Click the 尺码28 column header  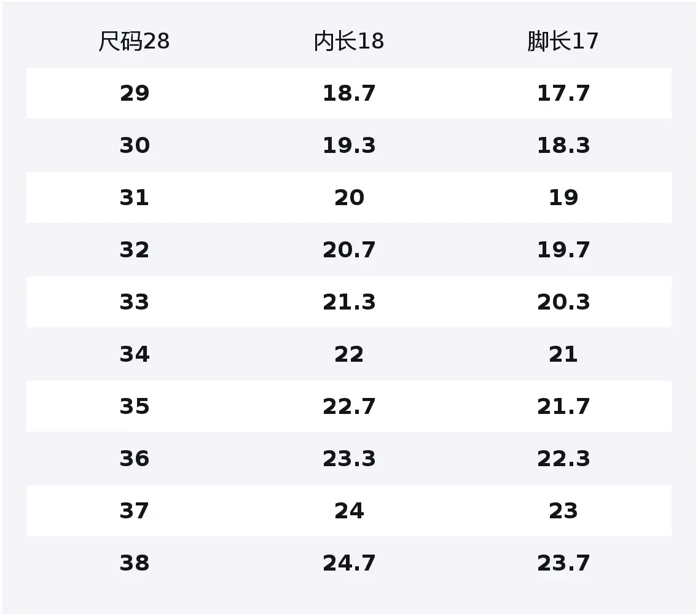(x=134, y=41)
